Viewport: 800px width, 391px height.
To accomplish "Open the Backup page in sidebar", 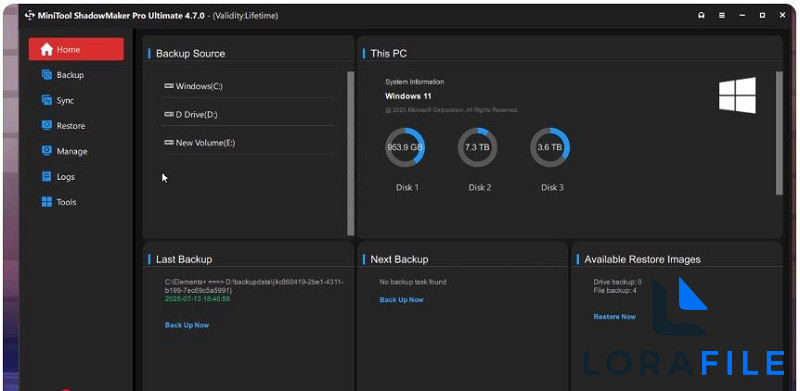I will click(63, 75).
